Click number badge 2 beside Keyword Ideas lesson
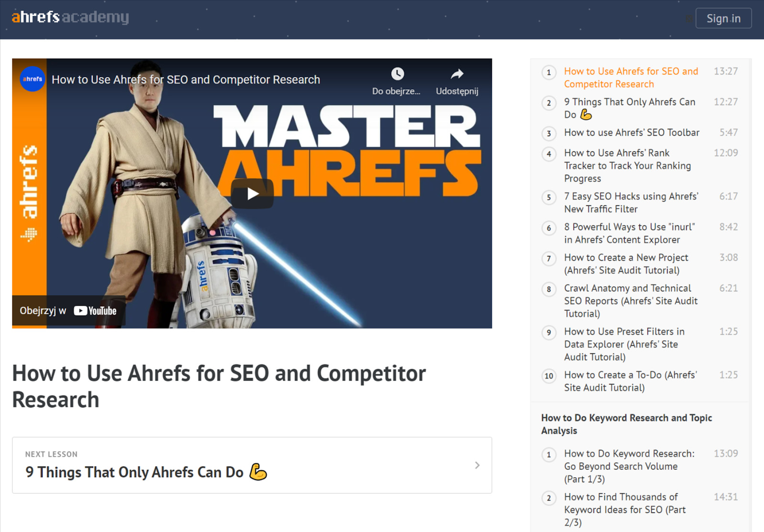Screen dimensions: 764x532 pos(549,498)
